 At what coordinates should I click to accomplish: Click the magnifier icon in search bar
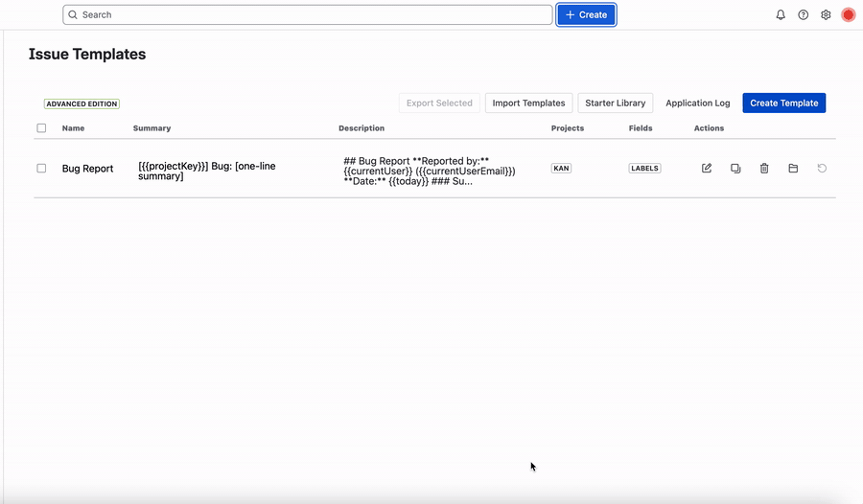point(73,15)
